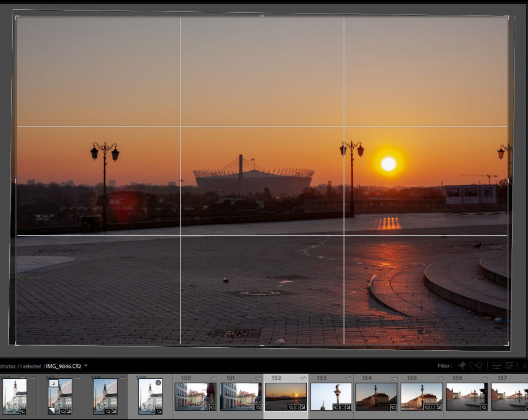Select thumbnail 150 in the filmstrip
Screen dimensions: 528x420
[195, 396]
